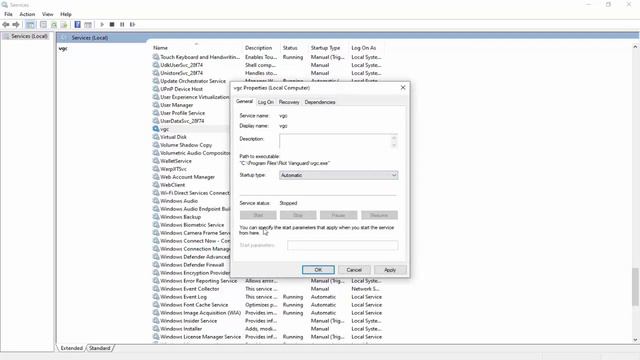
Task: Click the scroll up arrow of the services list
Action: coord(635,47)
